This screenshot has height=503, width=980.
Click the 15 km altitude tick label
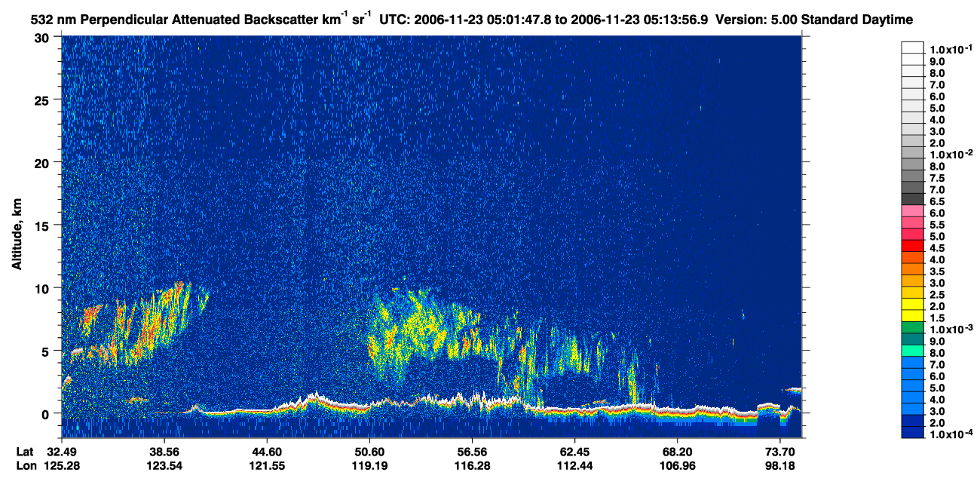(44, 225)
